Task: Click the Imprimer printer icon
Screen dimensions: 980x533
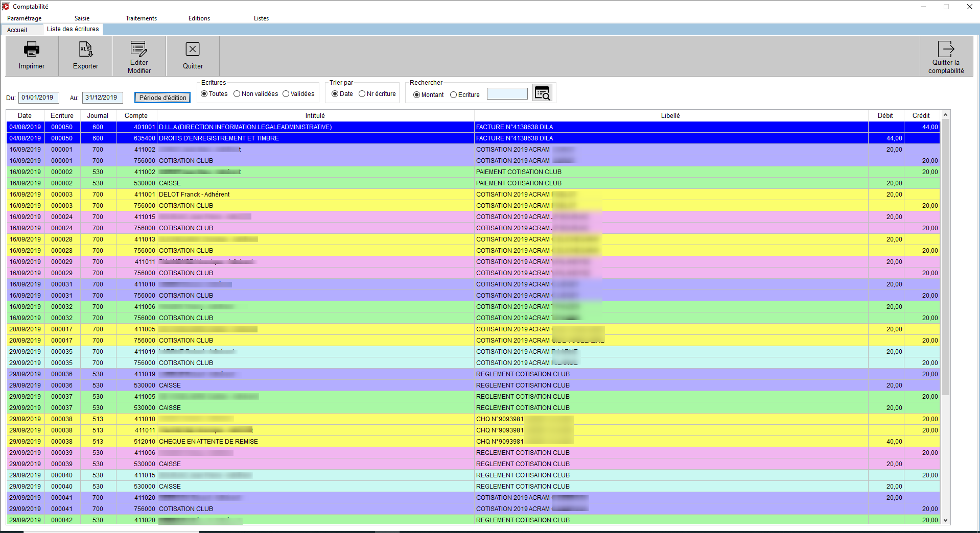Action: pyautogui.click(x=32, y=50)
